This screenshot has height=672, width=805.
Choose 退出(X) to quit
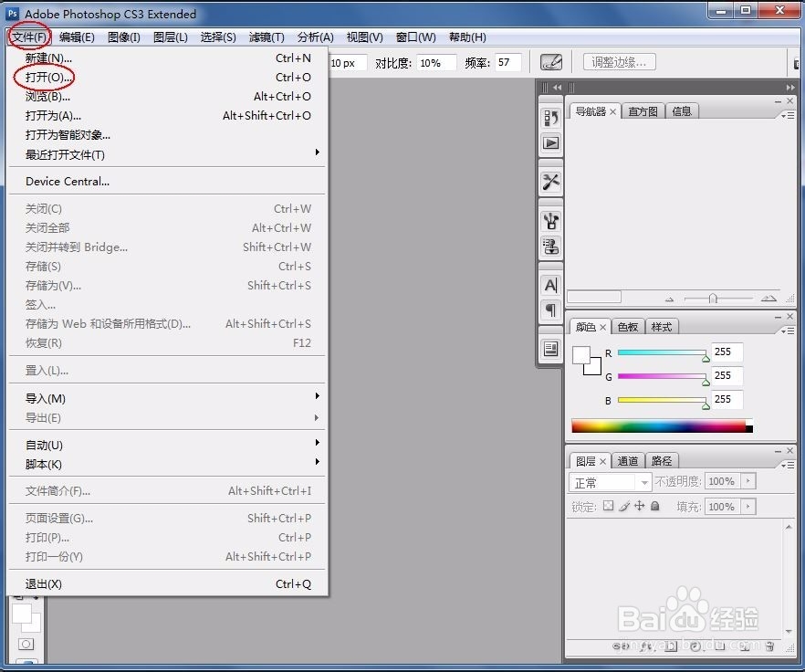tap(167, 583)
